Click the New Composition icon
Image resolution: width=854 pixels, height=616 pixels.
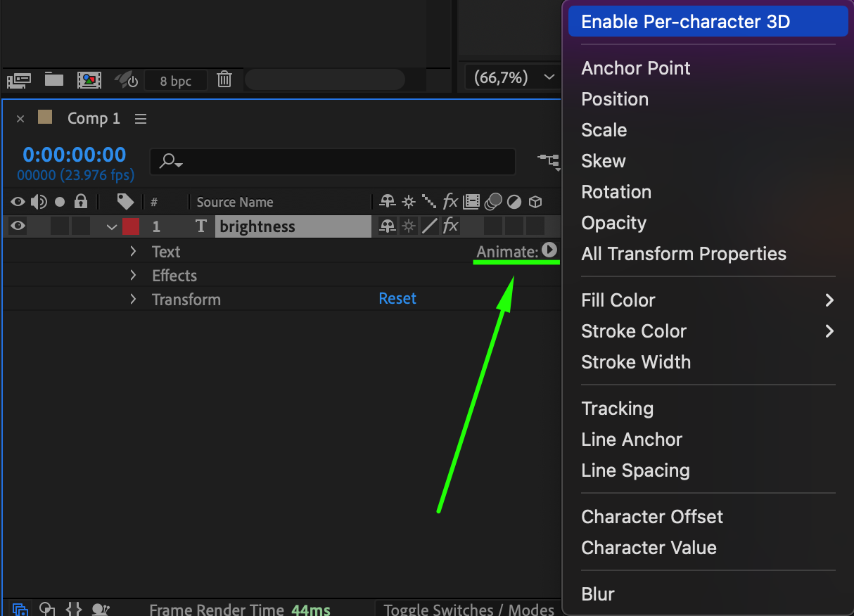pyautogui.click(x=89, y=79)
